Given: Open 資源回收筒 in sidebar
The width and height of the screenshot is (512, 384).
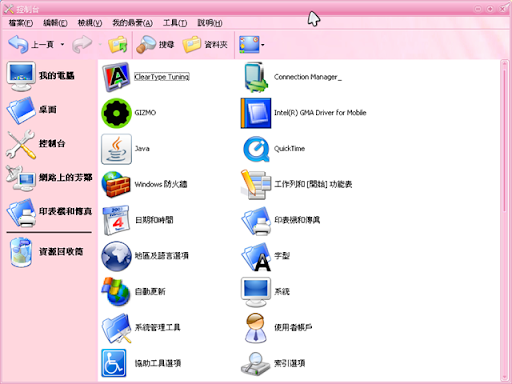Looking at the screenshot, I should 45,252.
